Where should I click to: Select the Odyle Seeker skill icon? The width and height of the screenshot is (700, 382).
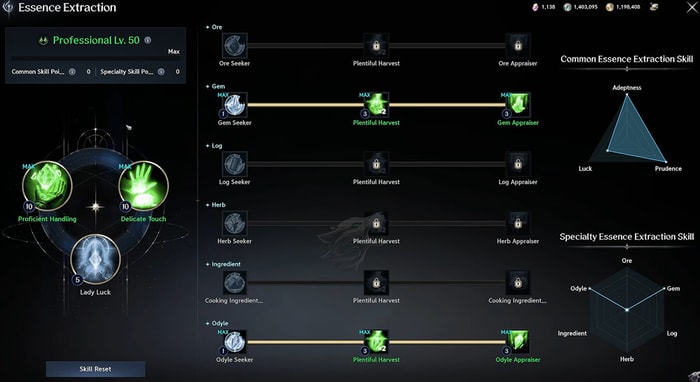coord(234,342)
